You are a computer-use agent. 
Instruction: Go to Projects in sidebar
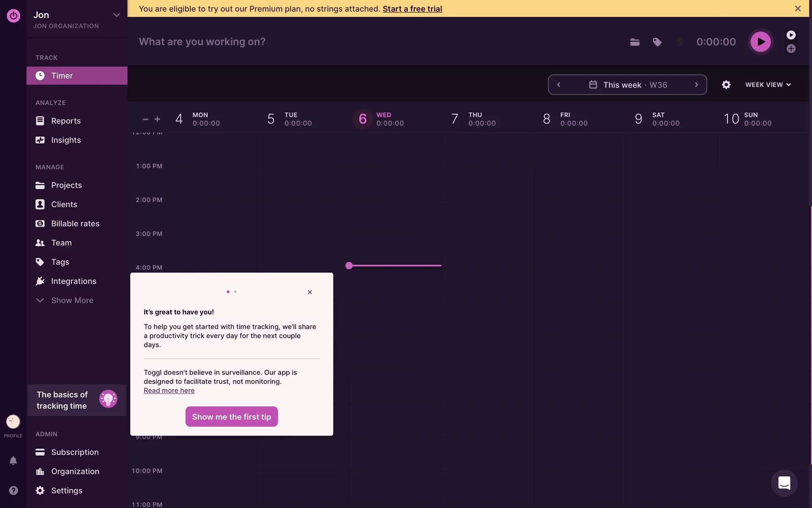point(66,185)
